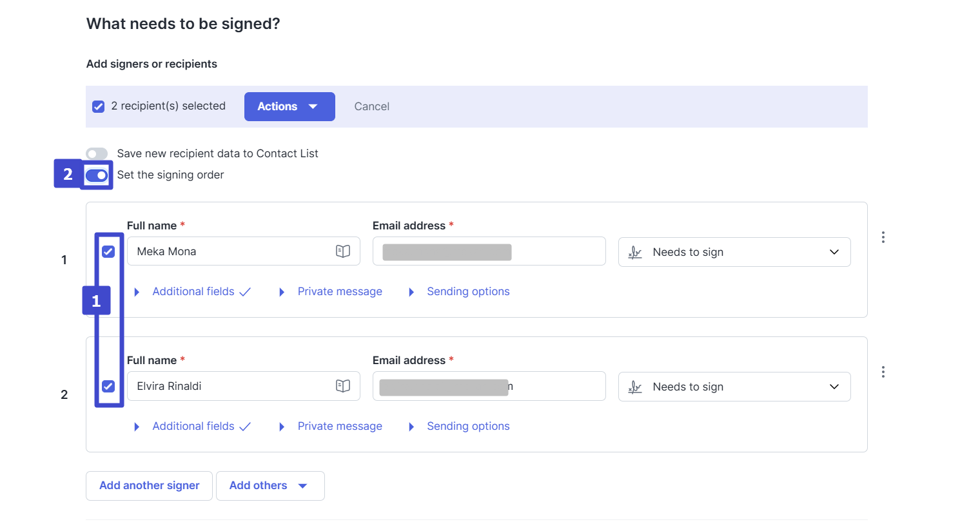Open three-dot menu for recipient 1
This screenshot has height=522, width=980.
(x=883, y=237)
